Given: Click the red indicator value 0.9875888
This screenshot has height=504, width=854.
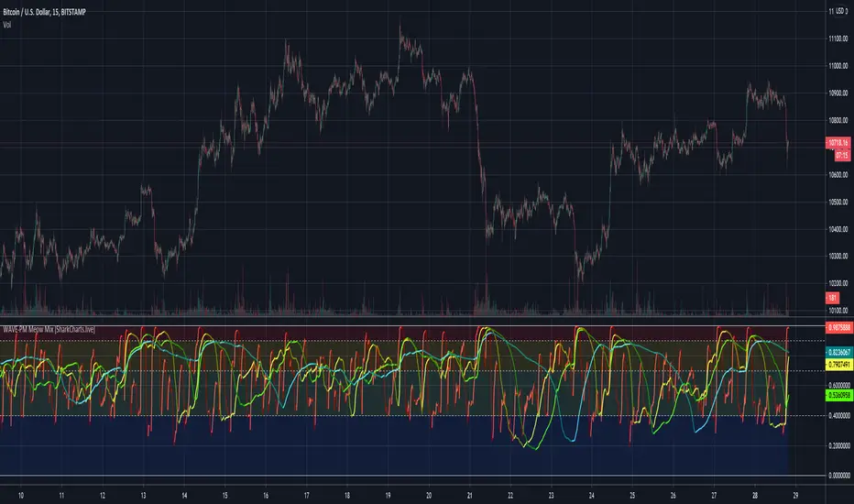Looking at the screenshot, I should [839, 327].
